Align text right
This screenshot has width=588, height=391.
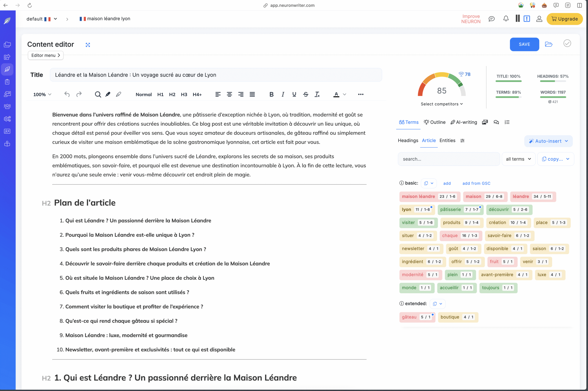[241, 95]
